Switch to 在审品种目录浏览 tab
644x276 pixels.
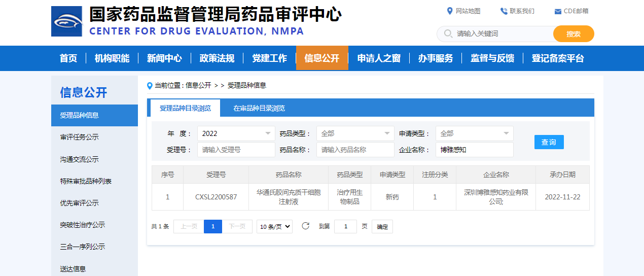coord(259,108)
